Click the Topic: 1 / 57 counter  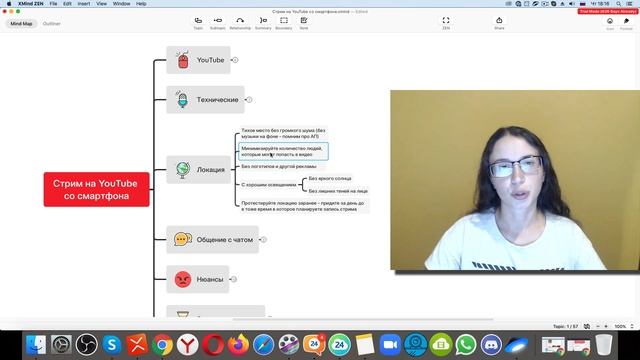coord(565,326)
